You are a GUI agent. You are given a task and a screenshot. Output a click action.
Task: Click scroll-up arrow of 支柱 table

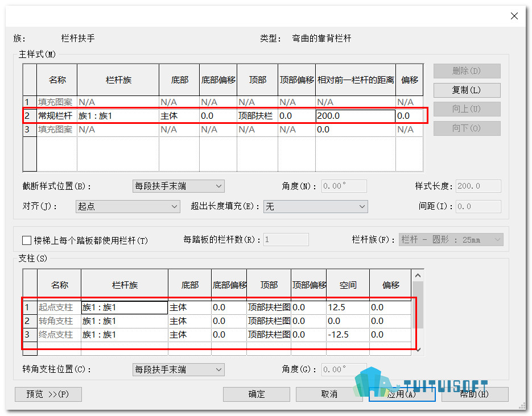418,276
